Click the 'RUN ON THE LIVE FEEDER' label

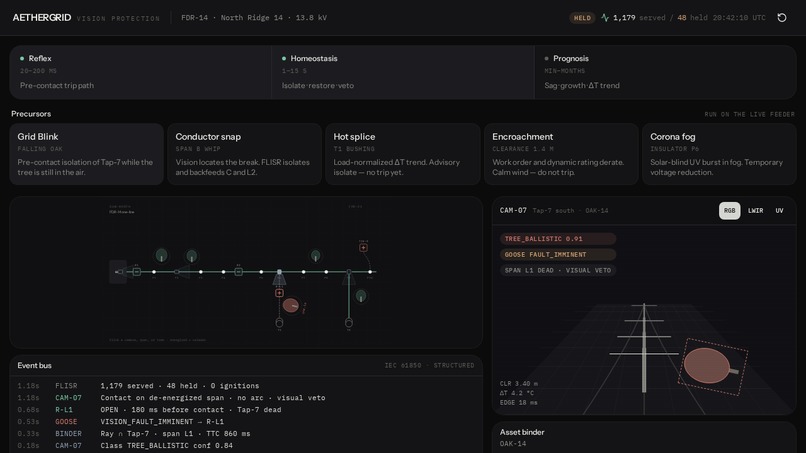point(749,114)
